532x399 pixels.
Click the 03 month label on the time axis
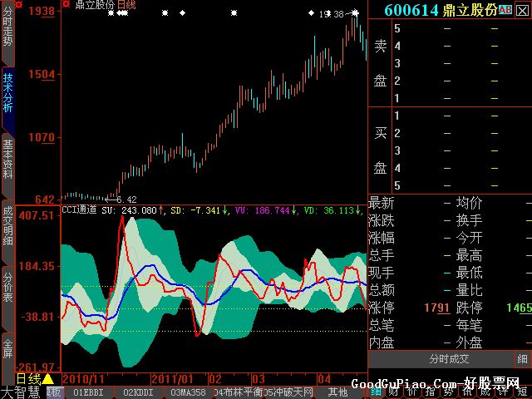(x=259, y=379)
